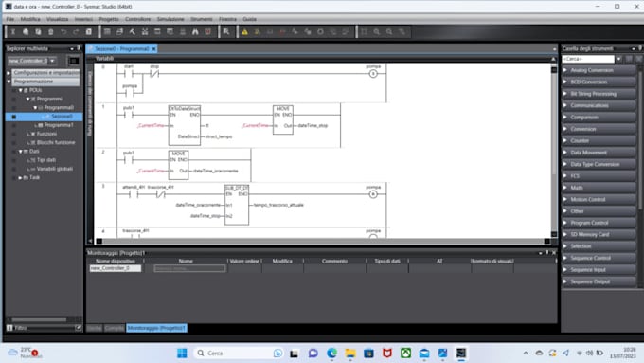Click the Cut icon in the toolbar
The height and width of the screenshot is (363, 644).
(12, 31)
